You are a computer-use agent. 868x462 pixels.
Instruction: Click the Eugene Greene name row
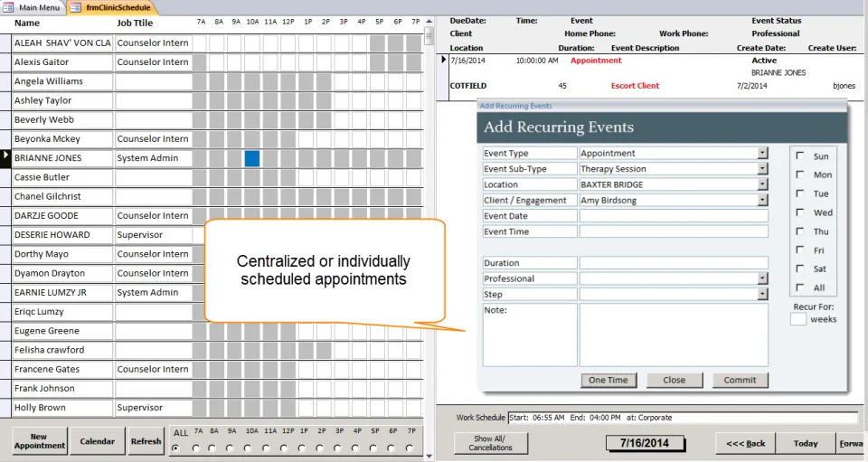click(62, 331)
